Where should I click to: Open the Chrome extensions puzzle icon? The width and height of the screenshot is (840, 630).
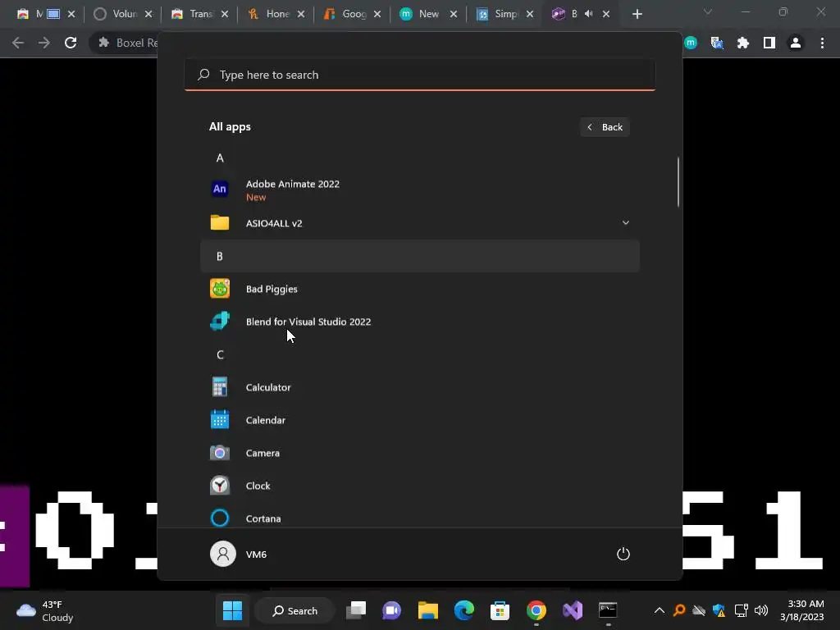(x=742, y=43)
